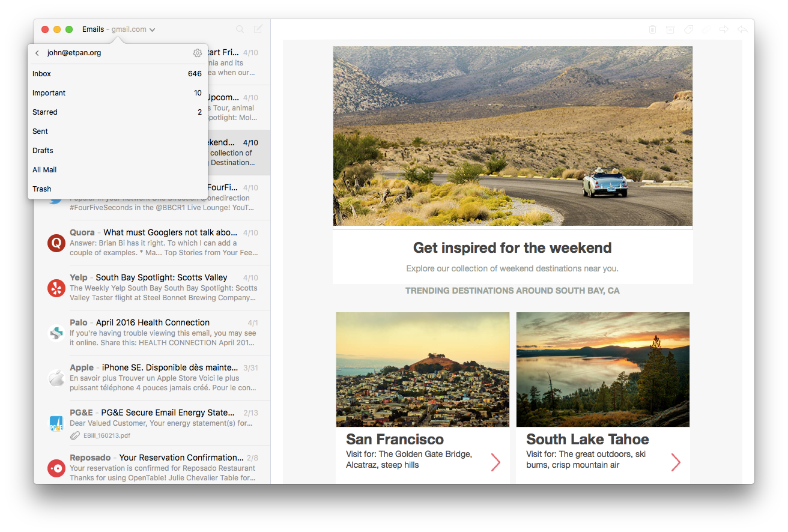This screenshot has height=532, width=788.
Task: Click the Yelp sender avatar
Action: 56,288
